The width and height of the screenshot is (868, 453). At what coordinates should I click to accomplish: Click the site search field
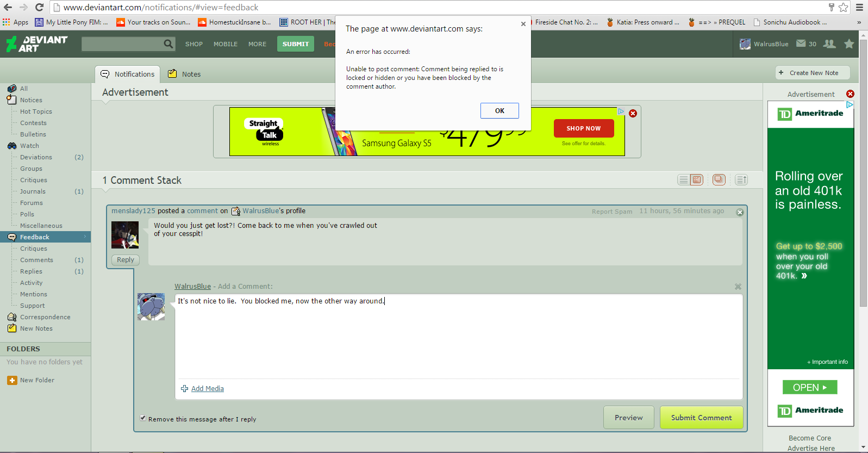point(122,44)
